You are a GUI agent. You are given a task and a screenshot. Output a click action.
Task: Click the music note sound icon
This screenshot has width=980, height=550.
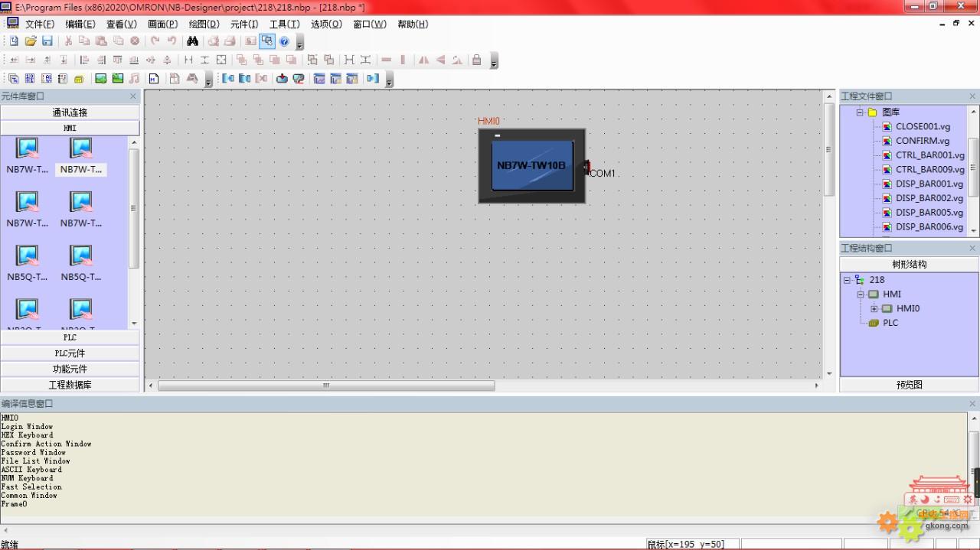point(135,79)
